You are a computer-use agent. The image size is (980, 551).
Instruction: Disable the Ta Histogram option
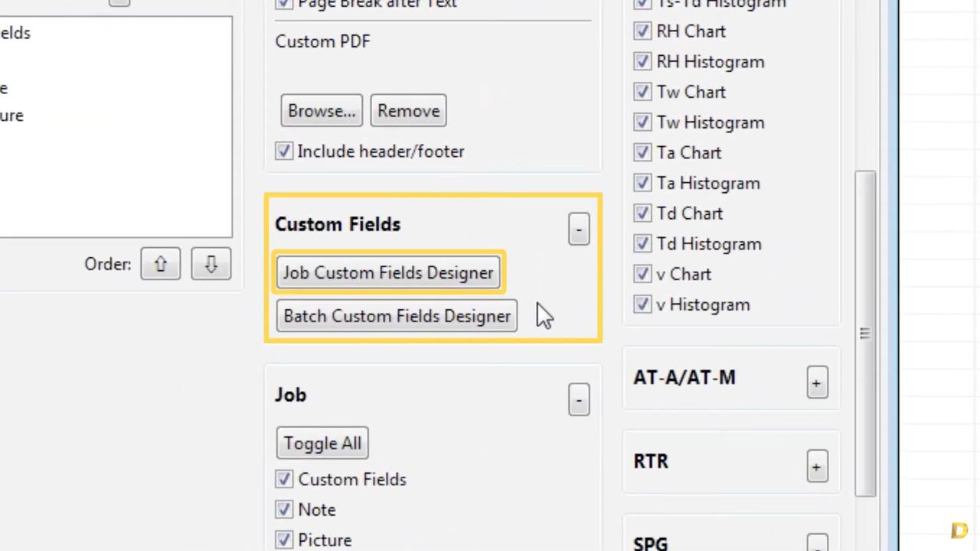[x=642, y=183]
